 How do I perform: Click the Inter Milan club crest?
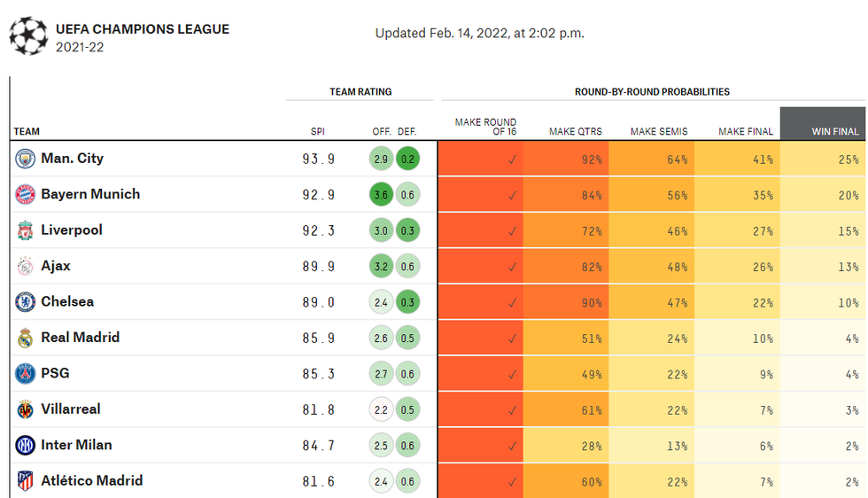(x=25, y=446)
